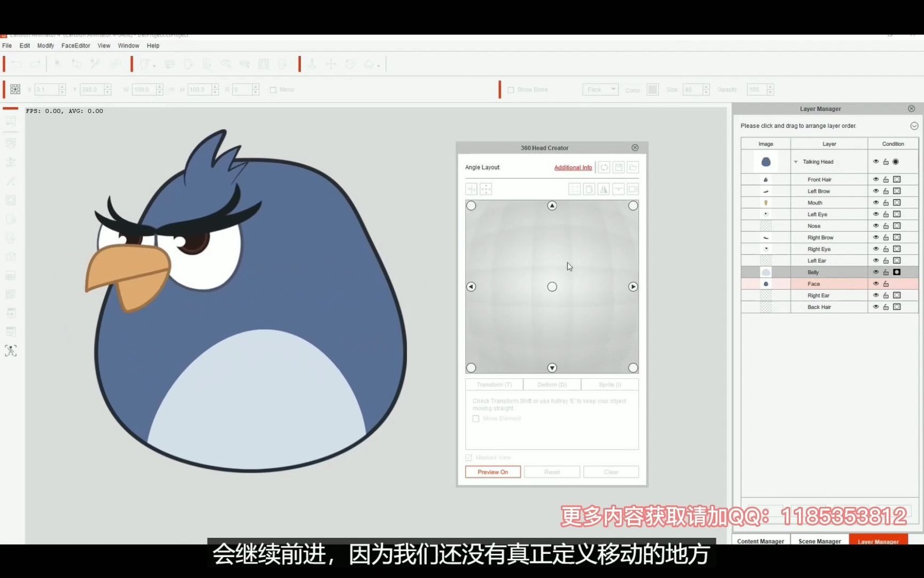Screen dimensions: 924x578
Task: Check the Move Element checkbox
Action: click(x=476, y=419)
